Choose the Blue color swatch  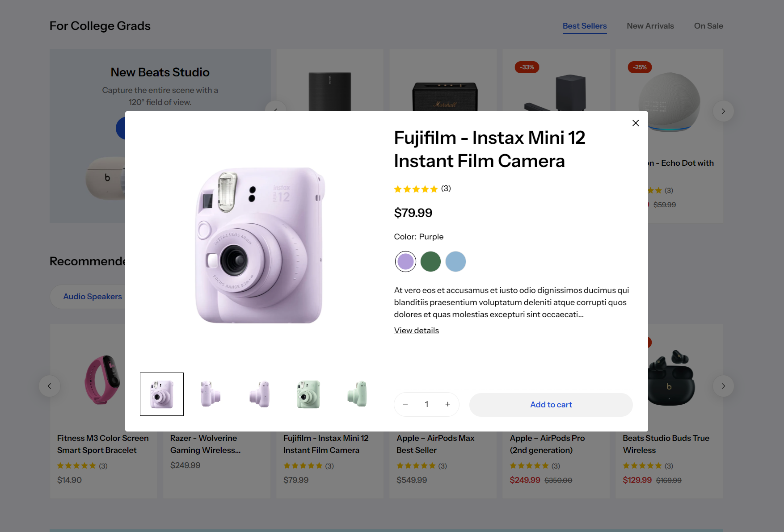click(455, 261)
